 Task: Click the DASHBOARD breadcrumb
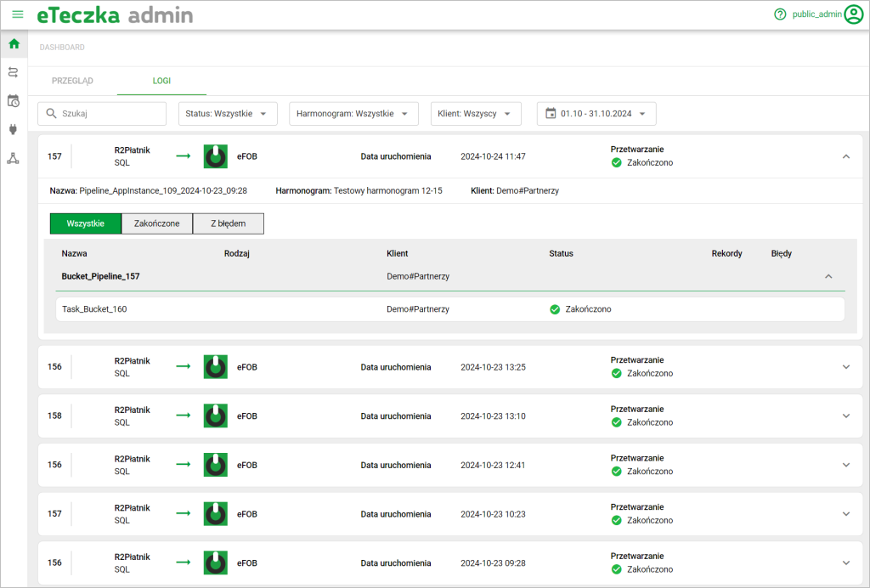coord(62,48)
